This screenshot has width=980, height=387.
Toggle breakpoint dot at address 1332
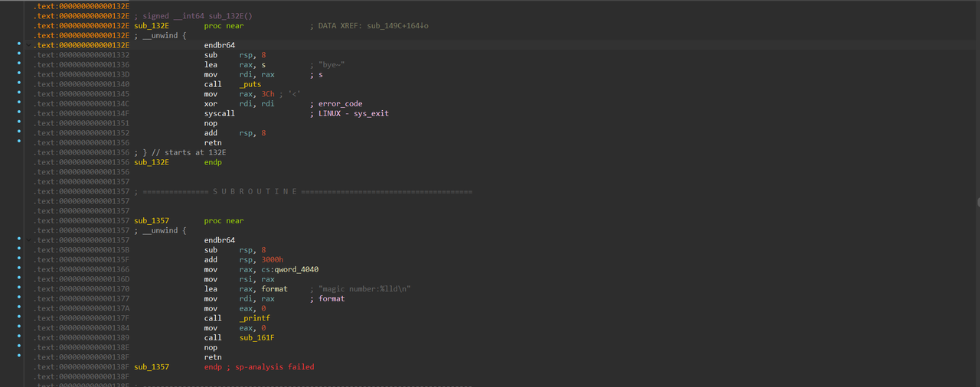[18, 55]
